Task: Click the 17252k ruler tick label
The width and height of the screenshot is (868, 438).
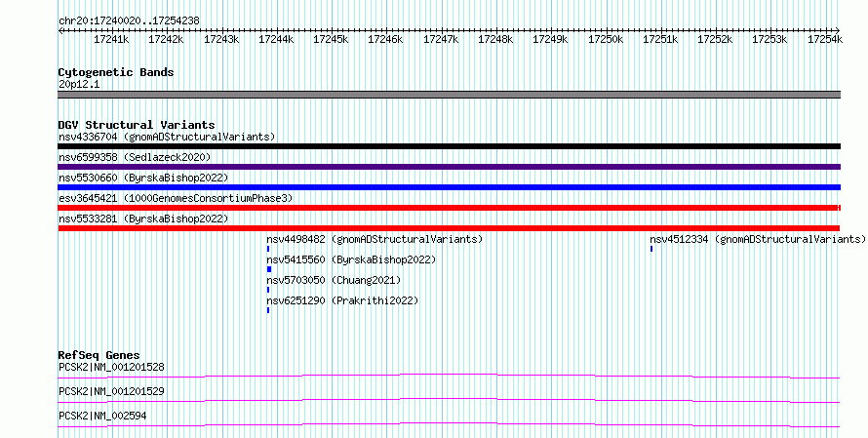Action: coord(715,39)
